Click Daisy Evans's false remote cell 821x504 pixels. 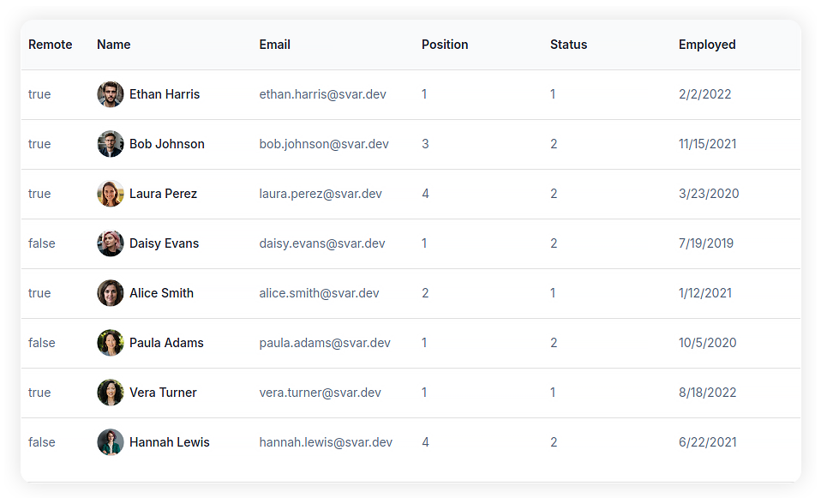point(42,243)
